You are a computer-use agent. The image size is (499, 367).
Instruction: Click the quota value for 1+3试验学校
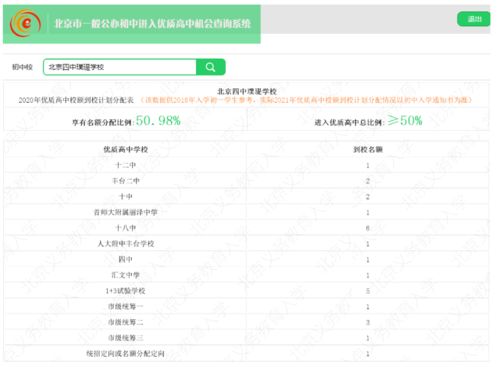[x=368, y=291]
